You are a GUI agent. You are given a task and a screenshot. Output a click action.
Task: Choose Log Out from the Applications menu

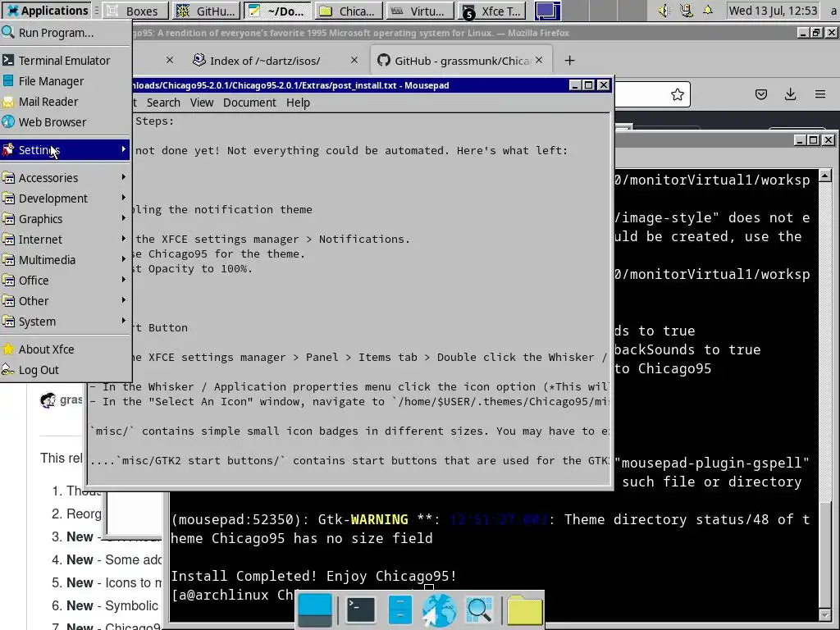point(66,370)
